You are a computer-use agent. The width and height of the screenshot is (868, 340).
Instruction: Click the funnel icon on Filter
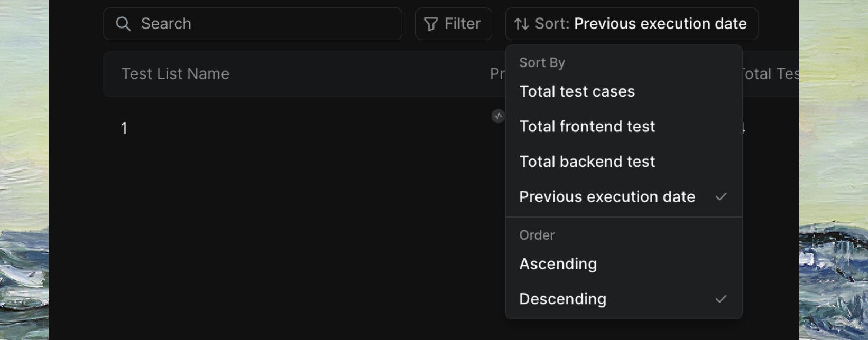pos(431,24)
